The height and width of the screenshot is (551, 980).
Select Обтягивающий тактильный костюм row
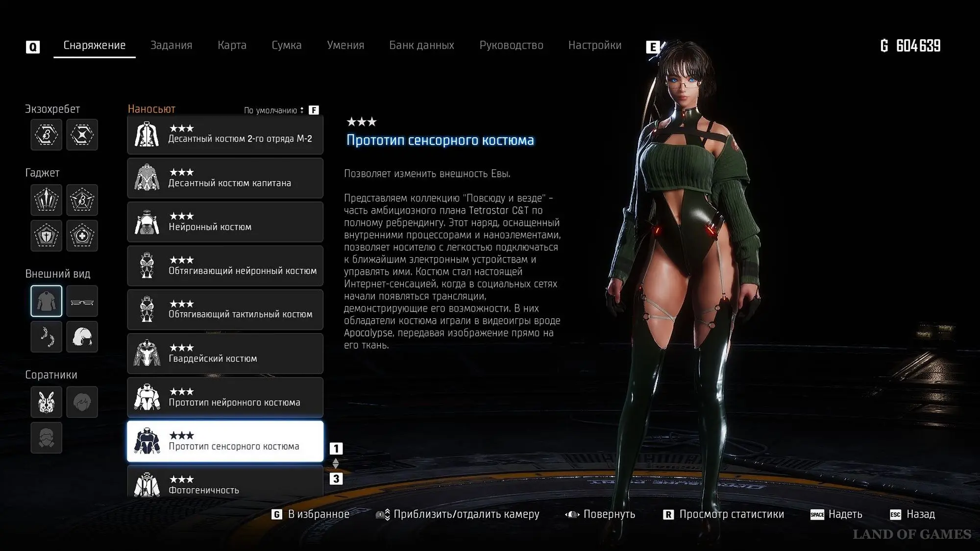click(225, 310)
